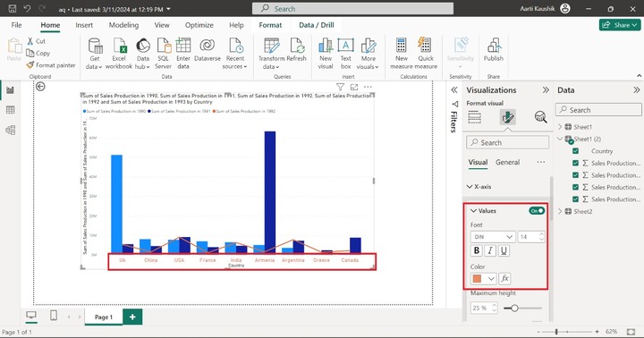Open Build visual pane icon
644x338 pixels.
(x=474, y=117)
